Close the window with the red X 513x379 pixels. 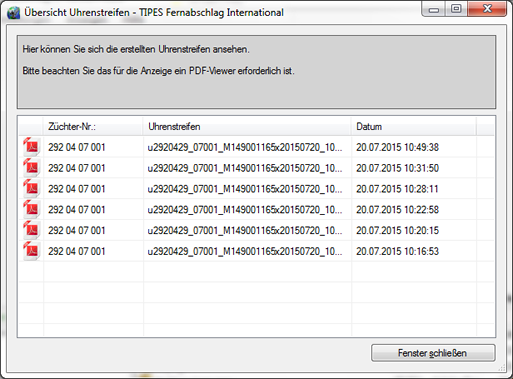(487, 9)
